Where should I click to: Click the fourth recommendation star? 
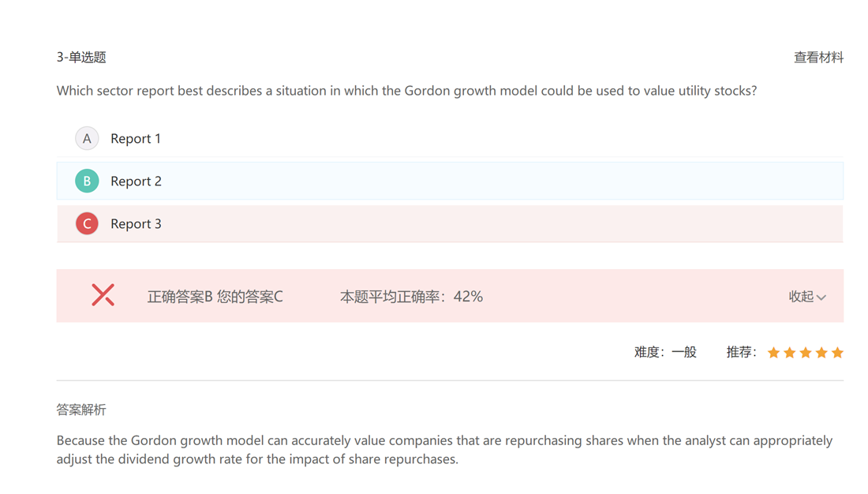click(821, 353)
